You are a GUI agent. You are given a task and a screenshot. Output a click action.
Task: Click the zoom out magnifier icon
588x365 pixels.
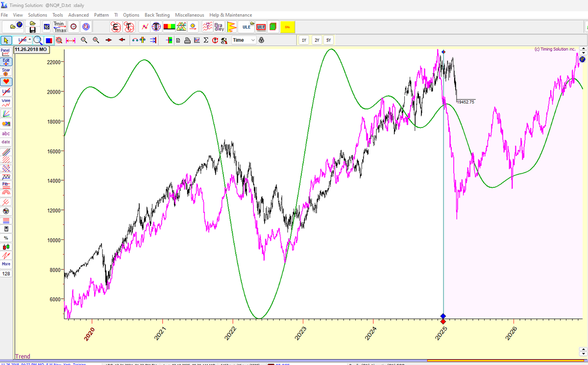point(84,40)
